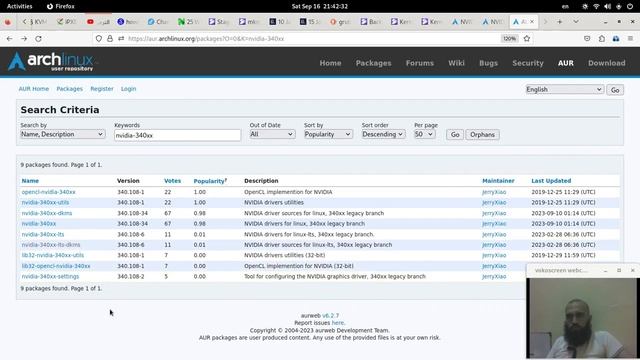Click the Arch Linux logo
640x360 pixels.
click(52, 62)
